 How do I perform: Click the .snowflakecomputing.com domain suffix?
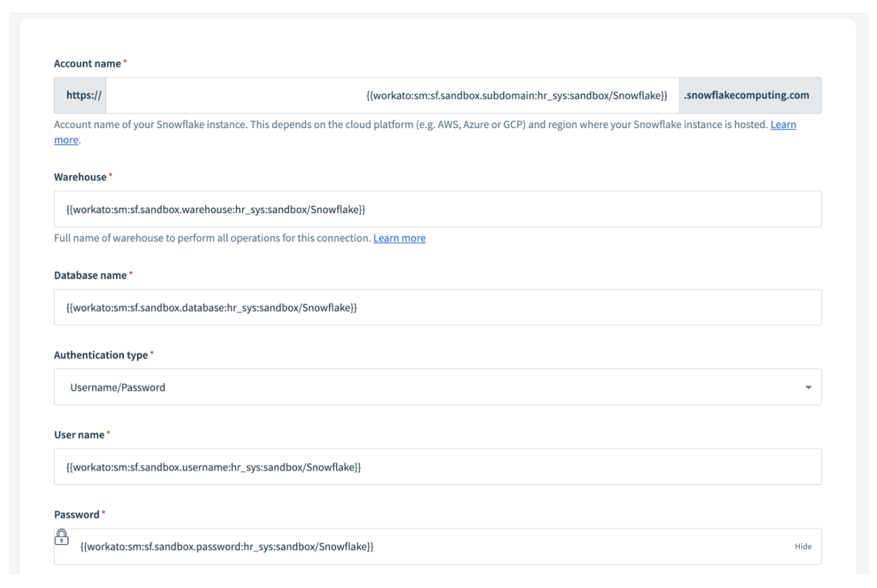coord(747,96)
